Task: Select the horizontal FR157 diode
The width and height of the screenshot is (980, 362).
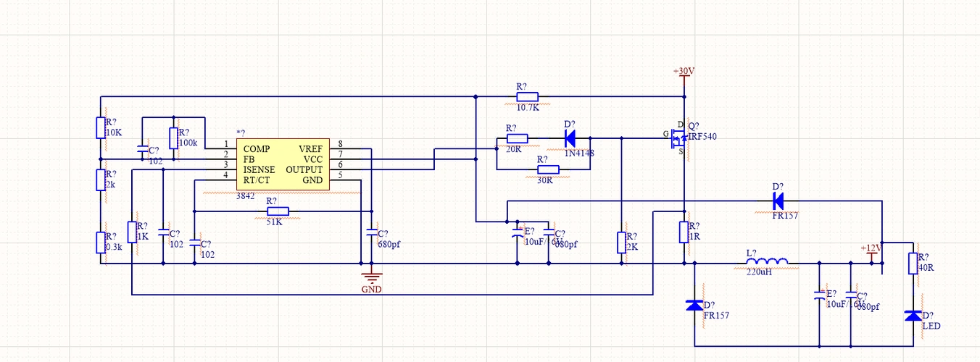Action: [778, 201]
